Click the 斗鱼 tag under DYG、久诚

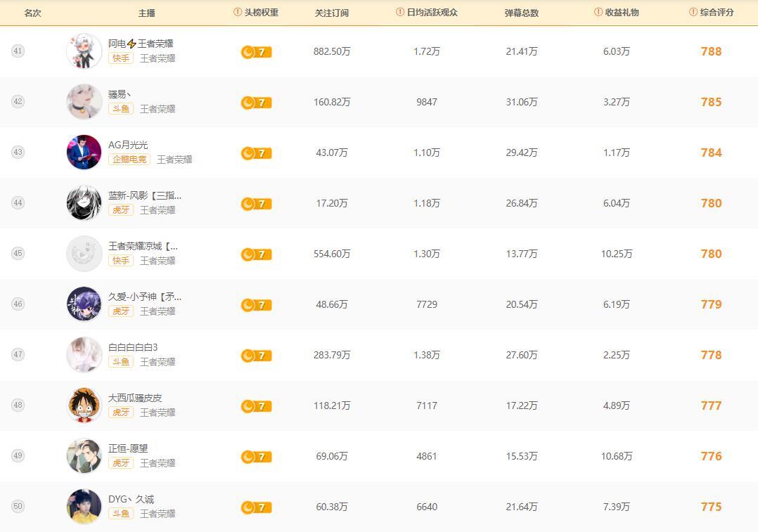pos(121,514)
